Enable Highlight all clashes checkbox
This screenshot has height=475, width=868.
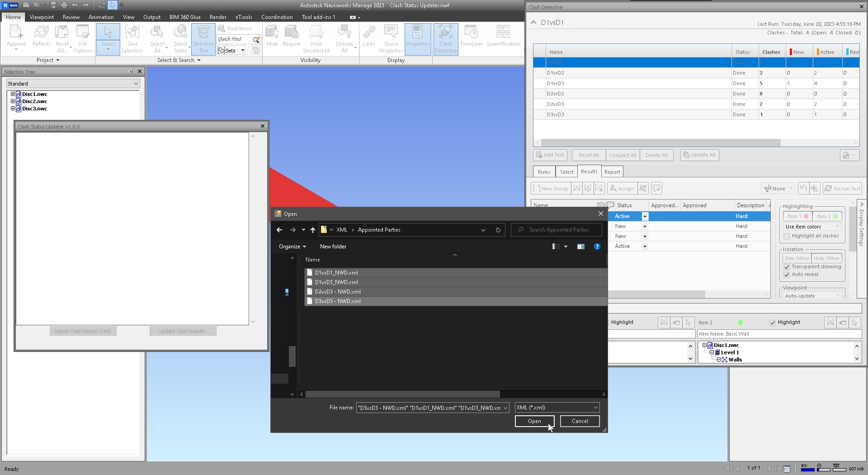787,236
